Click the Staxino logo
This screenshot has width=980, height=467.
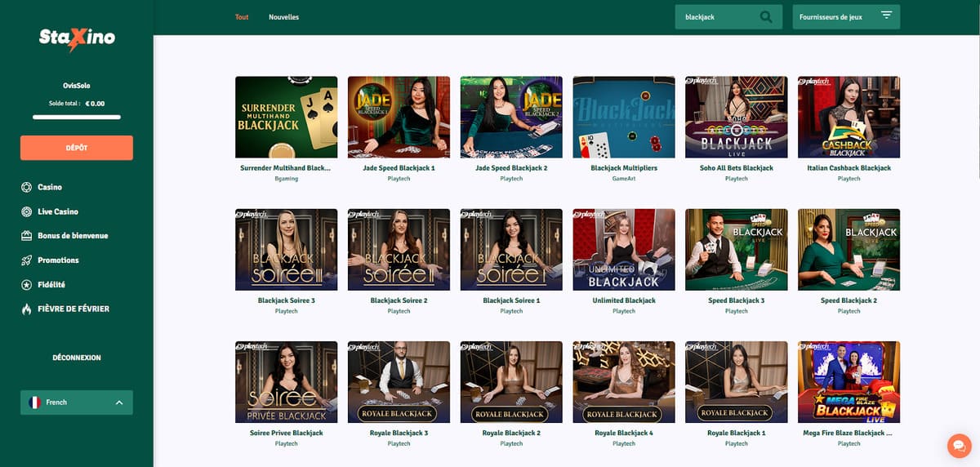tap(77, 39)
